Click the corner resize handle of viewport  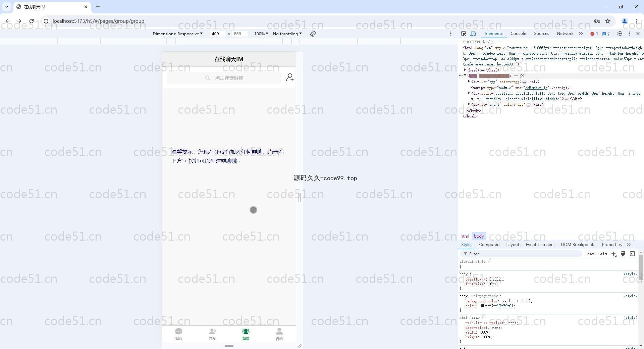click(300, 346)
